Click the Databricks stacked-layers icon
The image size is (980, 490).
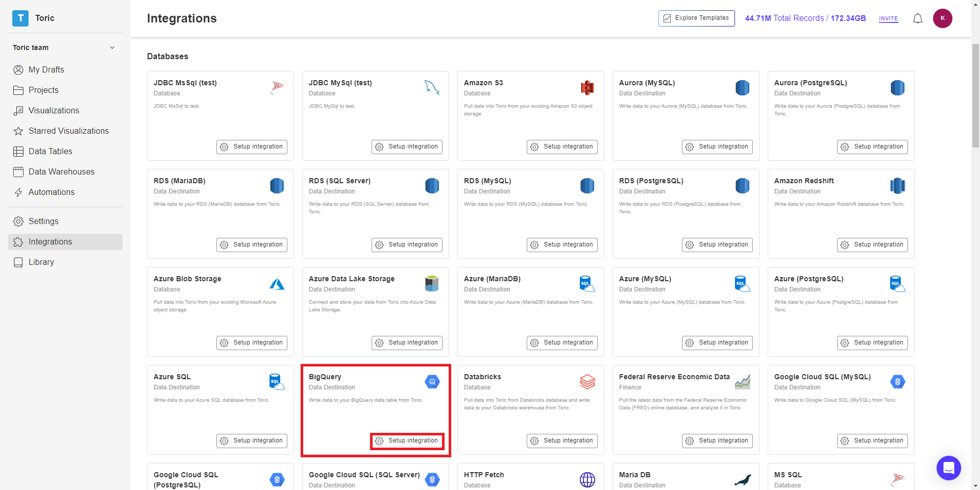pyautogui.click(x=587, y=381)
